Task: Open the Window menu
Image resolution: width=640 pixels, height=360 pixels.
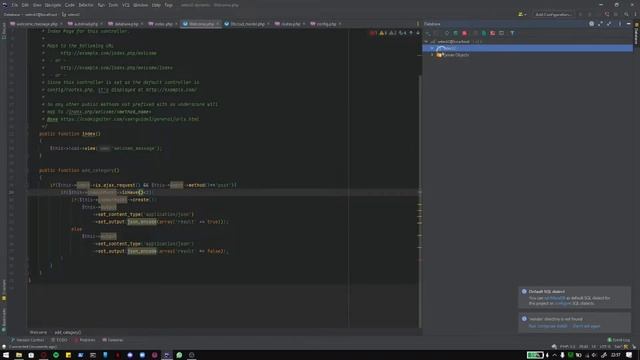Action: coord(140,5)
